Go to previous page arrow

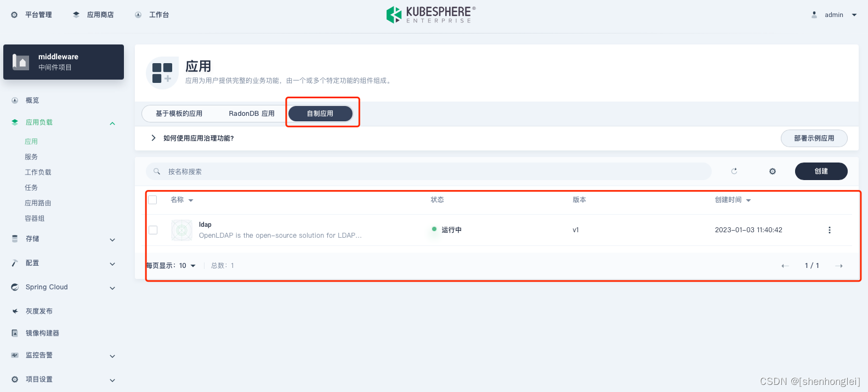tap(785, 266)
